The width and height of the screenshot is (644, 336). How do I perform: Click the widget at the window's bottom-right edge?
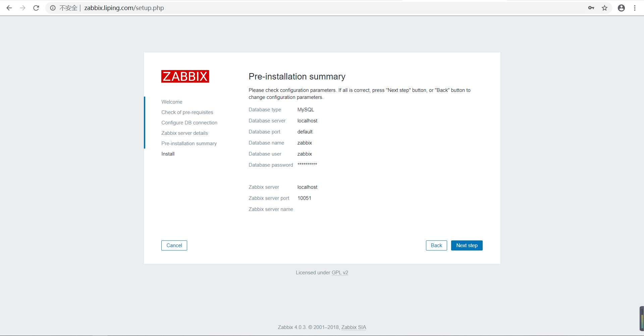(x=642, y=319)
